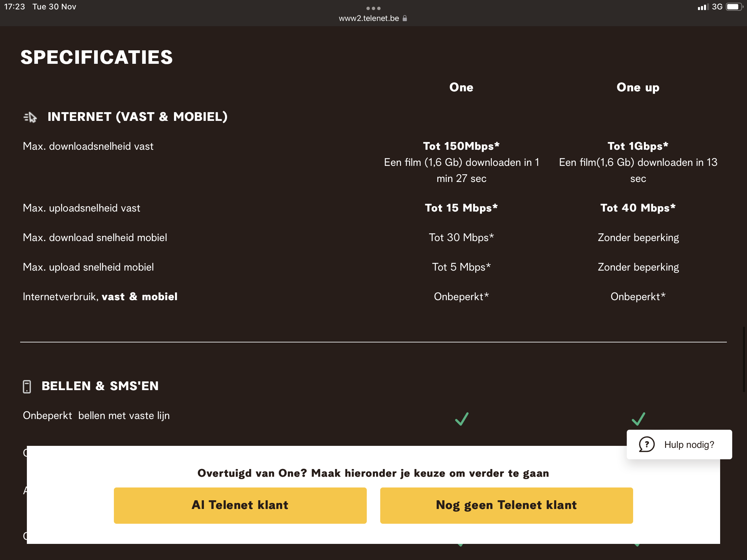Click the internet cursor icon

30,117
